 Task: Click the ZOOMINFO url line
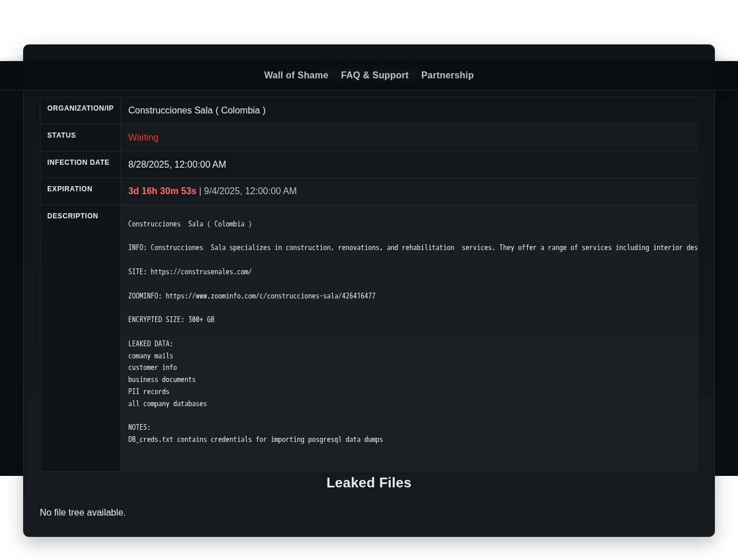pyautogui.click(x=251, y=296)
